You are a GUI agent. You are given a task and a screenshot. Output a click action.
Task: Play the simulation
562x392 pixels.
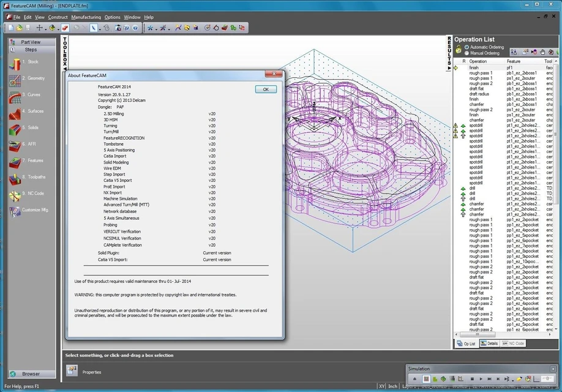click(x=481, y=379)
